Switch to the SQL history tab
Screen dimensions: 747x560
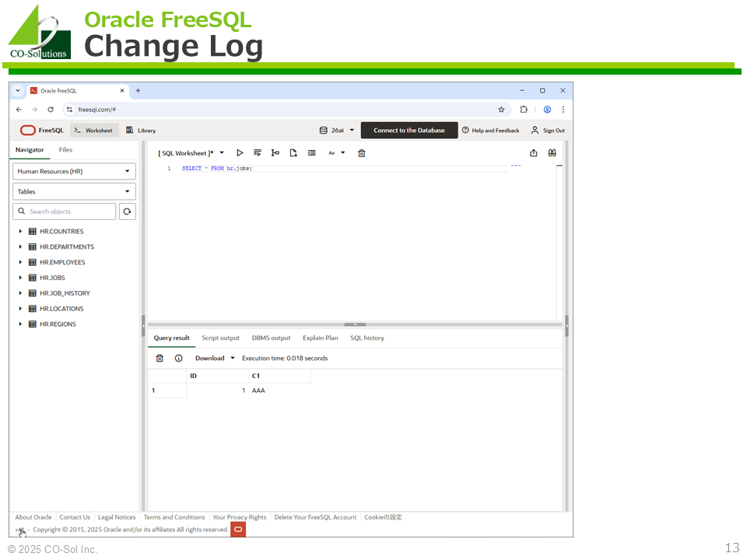click(x=366, y=338)
